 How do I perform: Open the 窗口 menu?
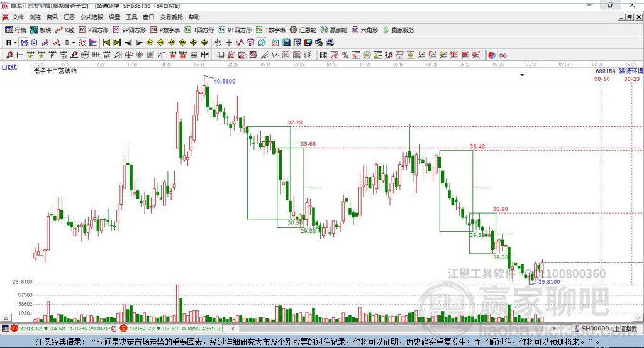pos(148,17)
